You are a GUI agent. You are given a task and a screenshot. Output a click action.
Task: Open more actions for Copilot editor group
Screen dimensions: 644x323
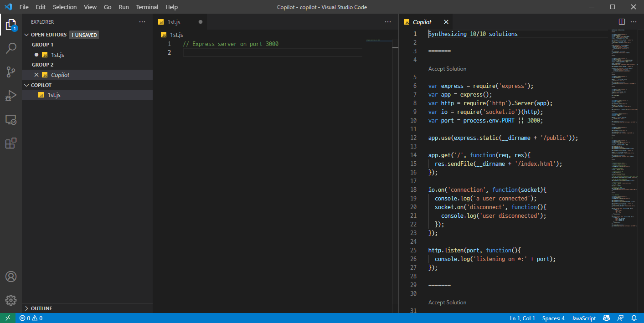click(634, 22)
